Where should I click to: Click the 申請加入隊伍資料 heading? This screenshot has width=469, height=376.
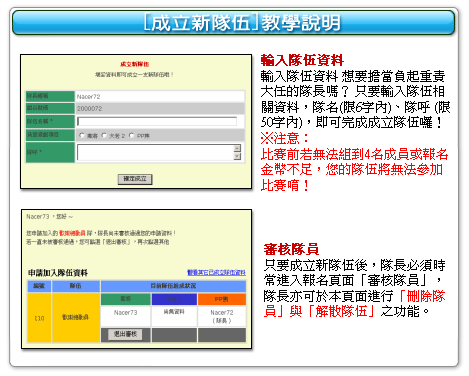click(x=58, y=273)
